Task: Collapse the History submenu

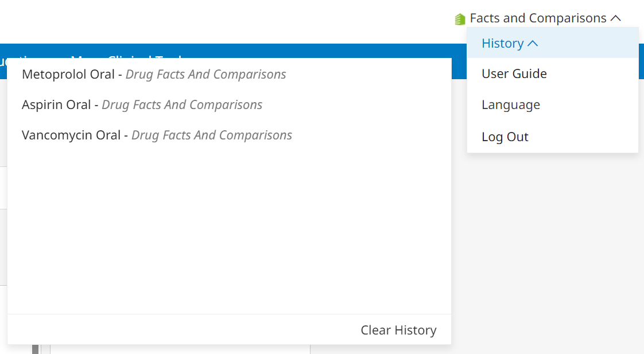Action: (503, 44)
